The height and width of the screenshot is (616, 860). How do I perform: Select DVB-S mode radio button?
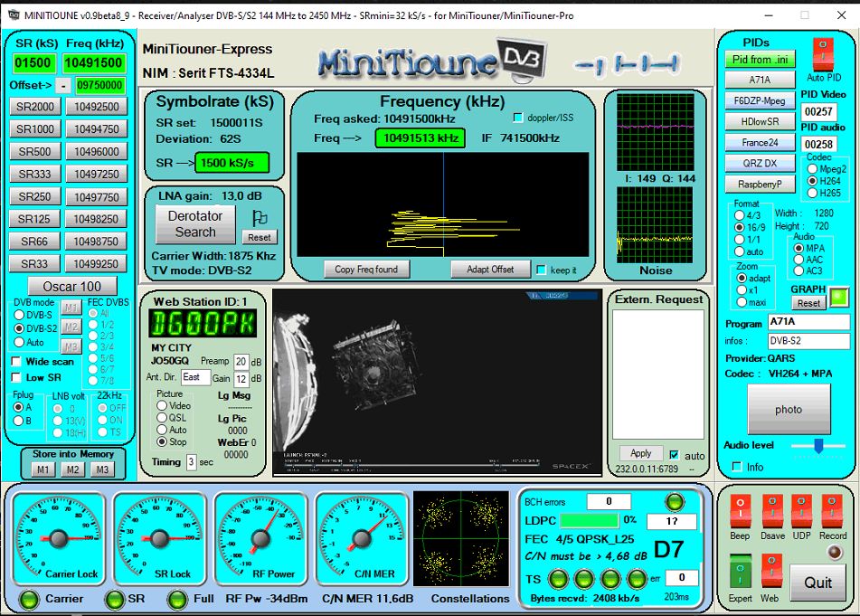19,315
